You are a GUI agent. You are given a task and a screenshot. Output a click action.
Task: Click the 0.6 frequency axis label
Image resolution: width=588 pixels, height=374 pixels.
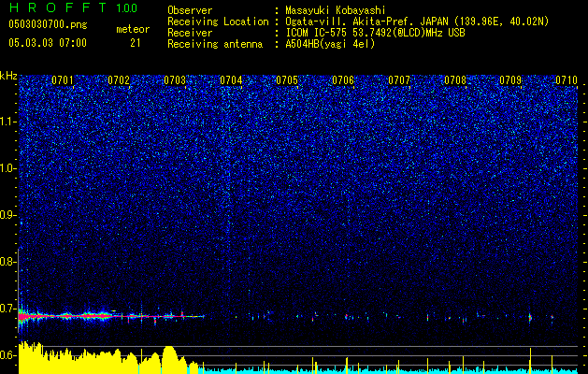tap(7, 355)
